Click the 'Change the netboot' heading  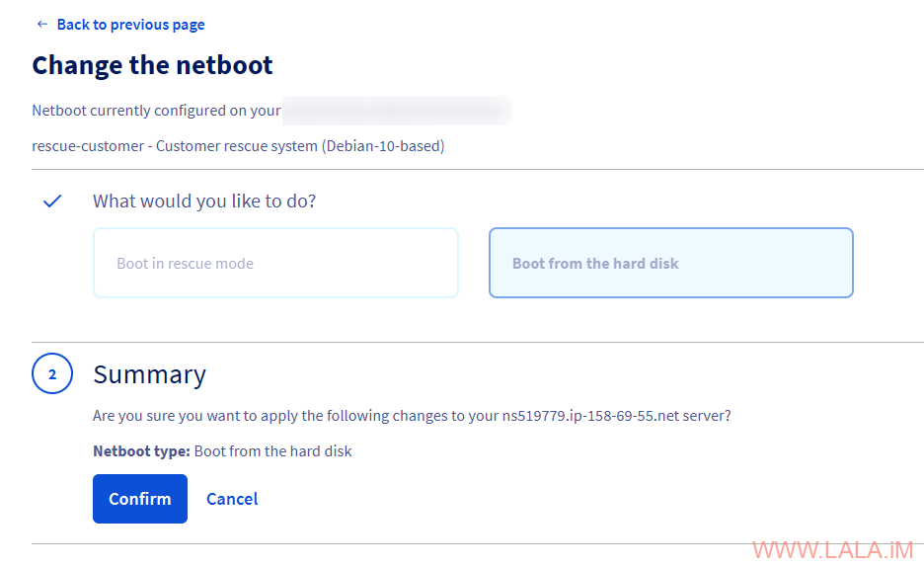coord(152,65)
